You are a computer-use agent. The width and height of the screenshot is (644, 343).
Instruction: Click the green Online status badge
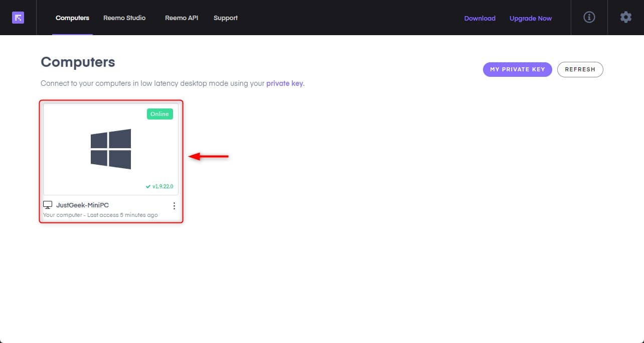[160, 114]
